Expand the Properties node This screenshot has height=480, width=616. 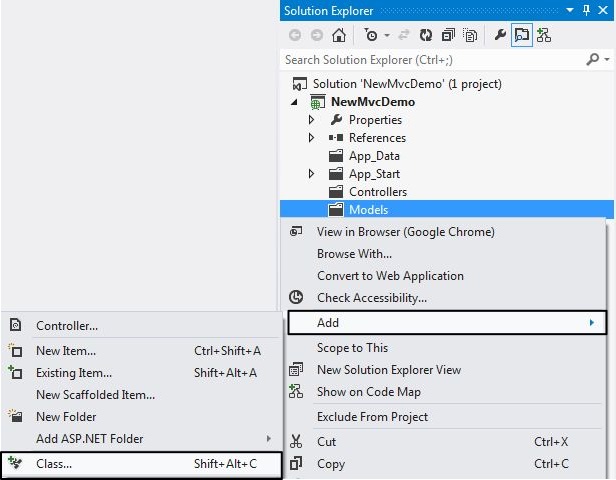point(312,119)
